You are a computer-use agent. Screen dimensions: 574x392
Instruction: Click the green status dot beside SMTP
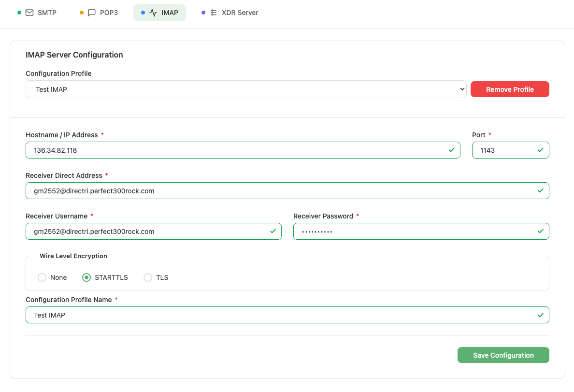click(19, 13)
